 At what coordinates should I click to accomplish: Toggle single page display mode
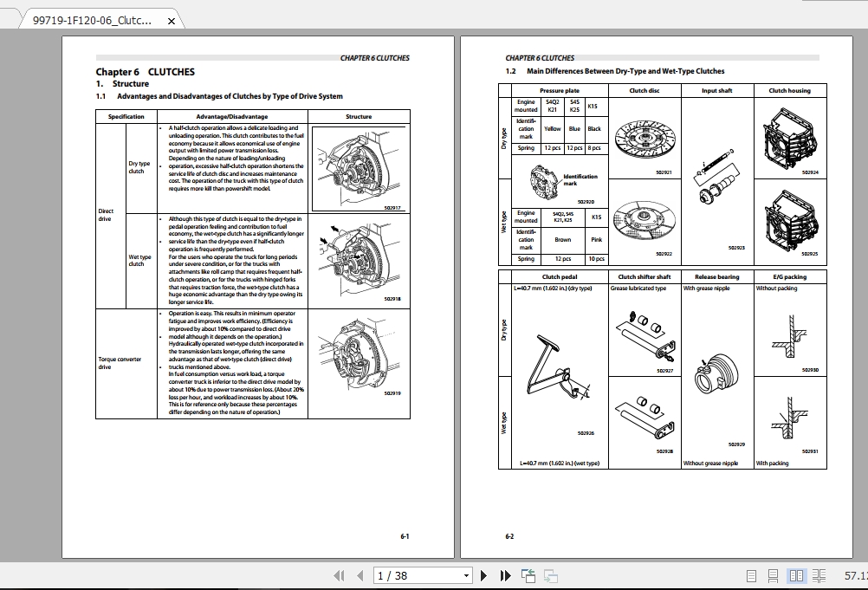[750, 574]
